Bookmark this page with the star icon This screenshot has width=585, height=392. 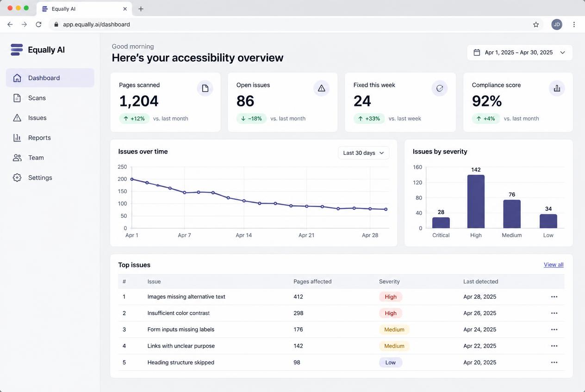pyautogui.click(x=536, y=24)
